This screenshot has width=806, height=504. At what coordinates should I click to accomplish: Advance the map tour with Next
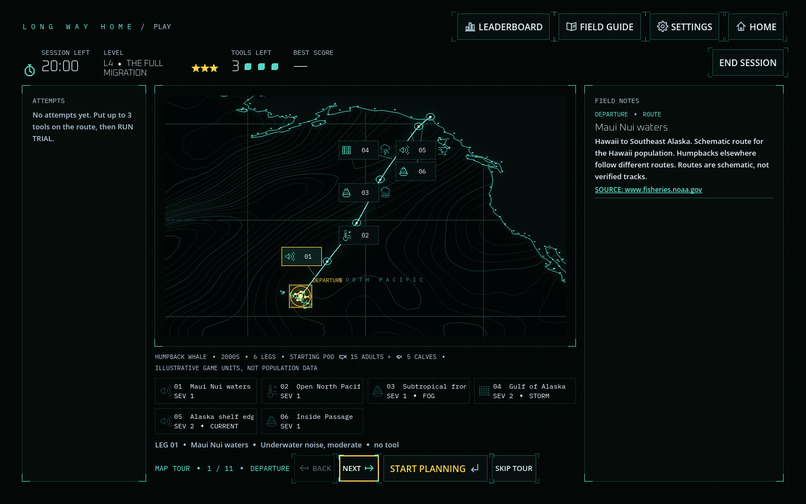[x=359, y=469]
